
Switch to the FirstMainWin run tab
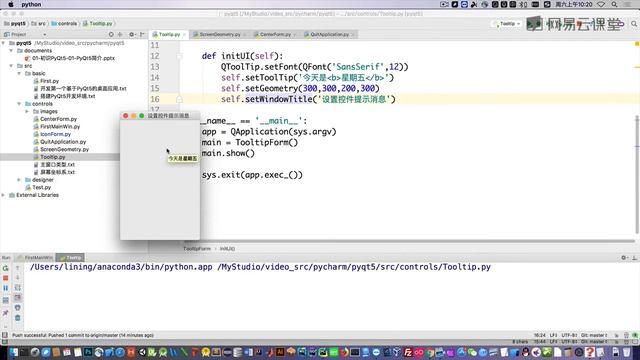point(35,258)
